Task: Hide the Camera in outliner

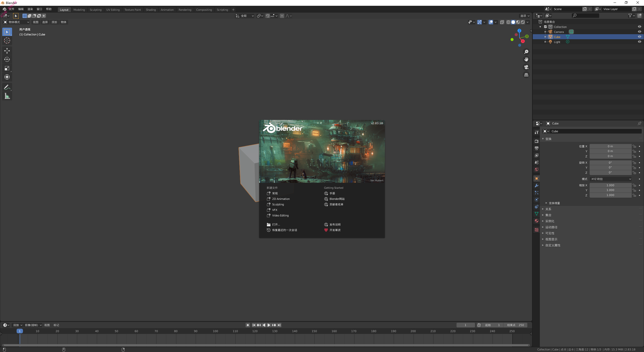Action: (639, 32)
